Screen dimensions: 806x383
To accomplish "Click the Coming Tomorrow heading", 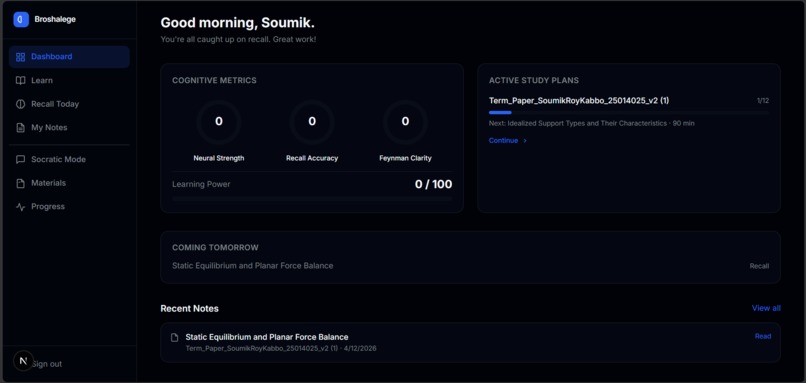I will [x=215, y=248].
